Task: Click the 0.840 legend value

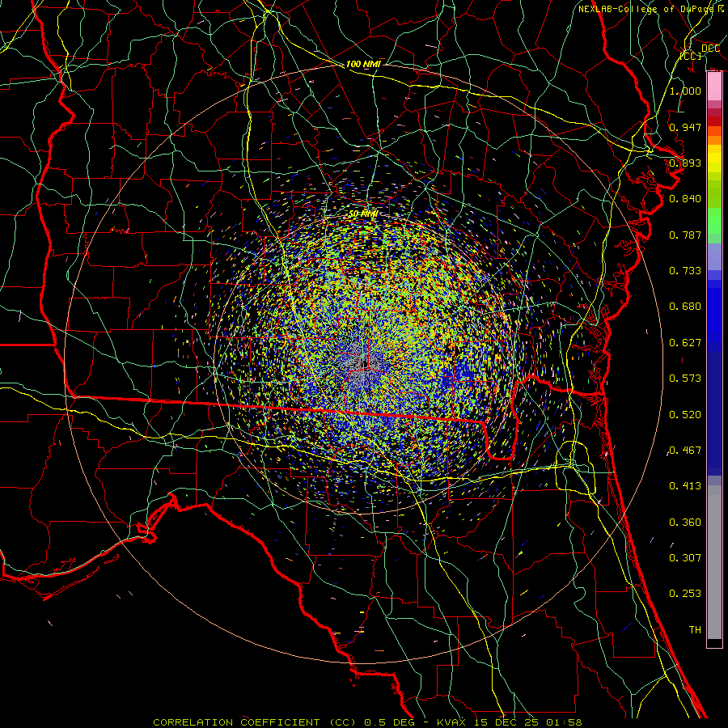Action: pyautogui.click(x=685, y=198)
